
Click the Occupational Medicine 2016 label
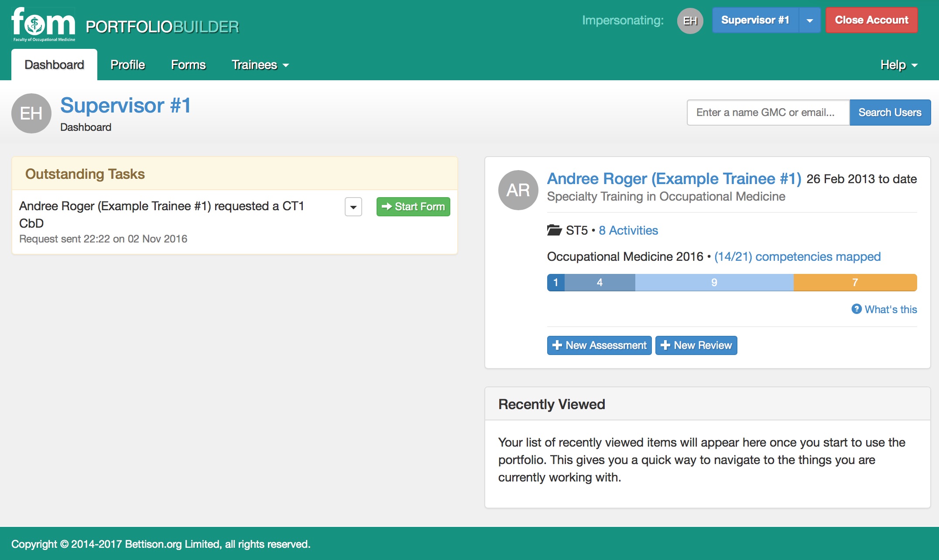tap(625, 256)
